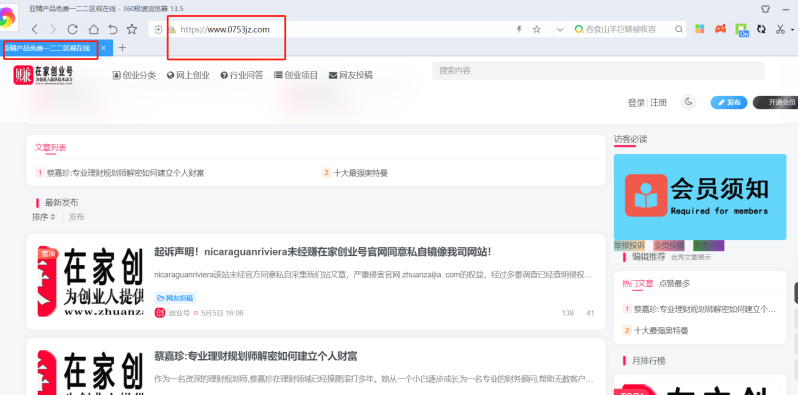798x395 pixels.
Task: Click the browser search box 吞食山羊巨蟒被收容
Action: [x=621, y=30]
